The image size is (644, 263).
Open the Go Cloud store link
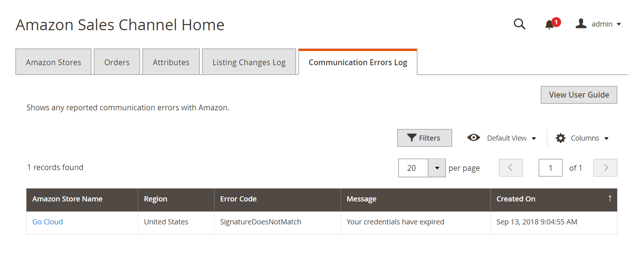click(47, 222)
